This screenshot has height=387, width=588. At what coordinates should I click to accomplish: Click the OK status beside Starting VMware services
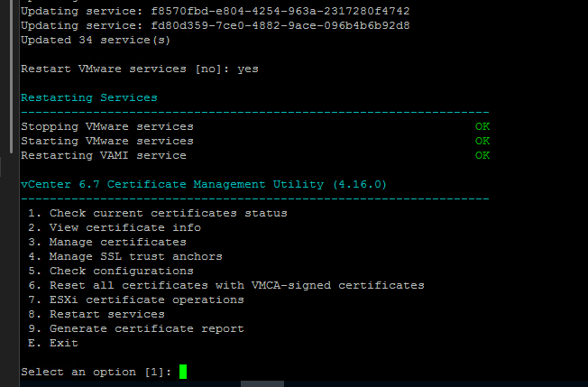pos(482,141)
